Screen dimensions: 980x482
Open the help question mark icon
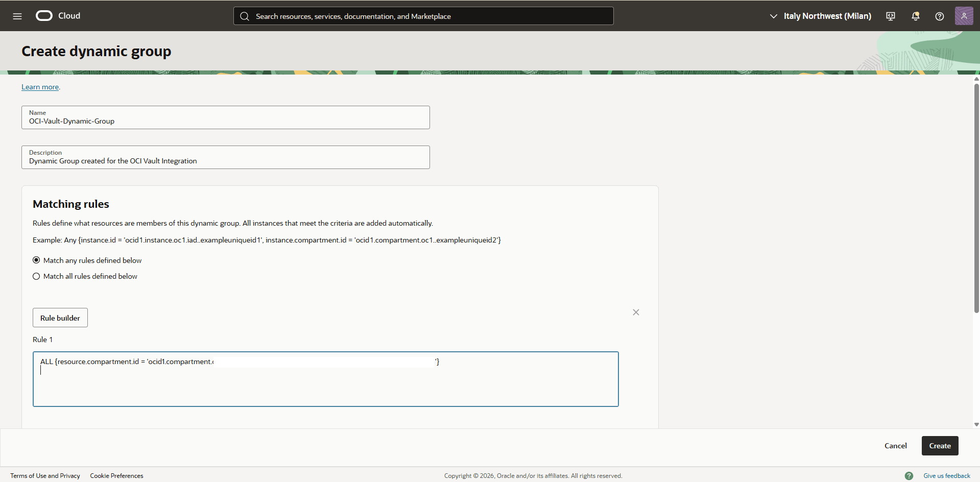940,16
